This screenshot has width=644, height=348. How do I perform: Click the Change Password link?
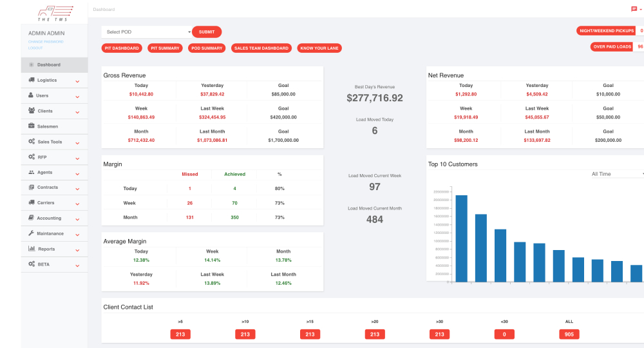pyautogui.click(x=45, y=42)
